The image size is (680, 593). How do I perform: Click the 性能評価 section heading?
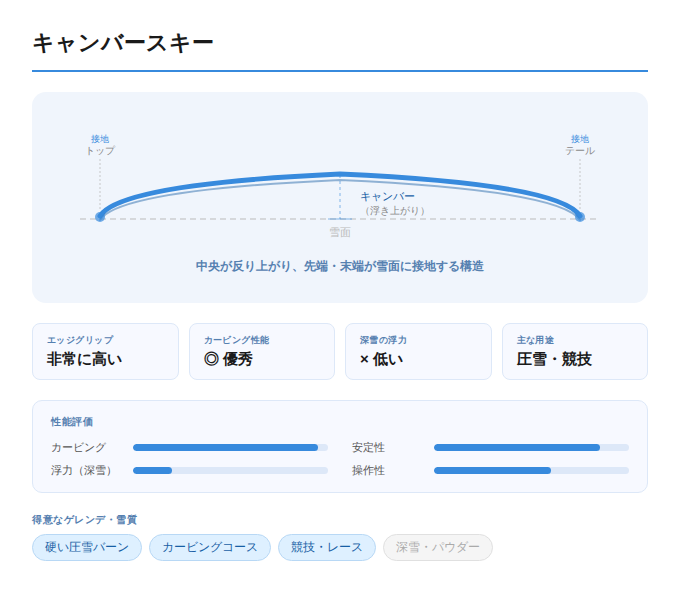click(x=72, y=422)
